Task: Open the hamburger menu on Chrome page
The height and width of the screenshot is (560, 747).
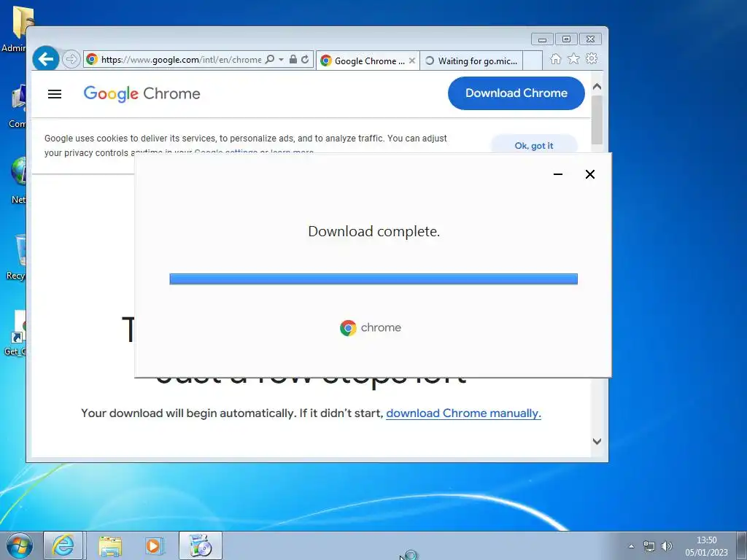Action: pyautogui.click(x=55, y=94)
